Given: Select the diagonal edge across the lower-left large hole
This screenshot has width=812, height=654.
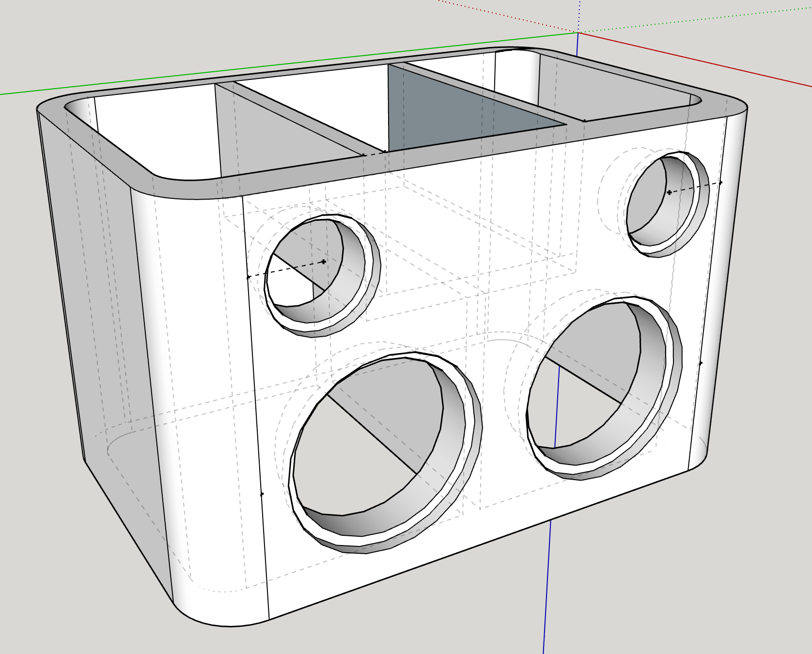Looking at the screenshot, I should (372, 434).
